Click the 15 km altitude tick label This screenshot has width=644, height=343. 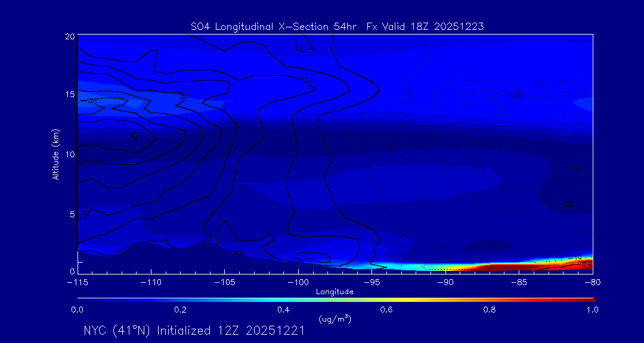[x=69, y=94]
